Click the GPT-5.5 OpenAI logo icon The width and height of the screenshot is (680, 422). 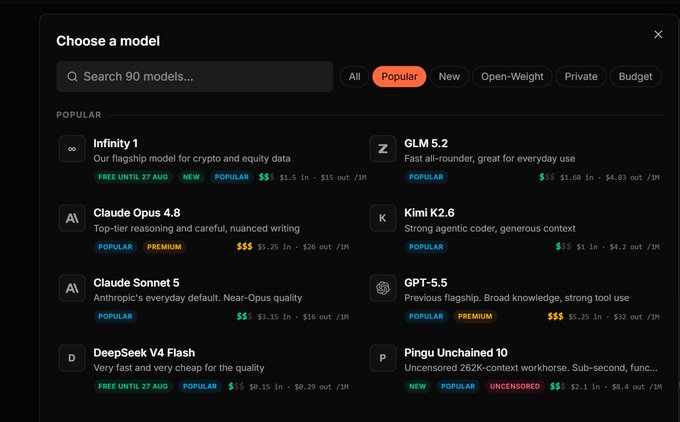[x=383, y=288]
